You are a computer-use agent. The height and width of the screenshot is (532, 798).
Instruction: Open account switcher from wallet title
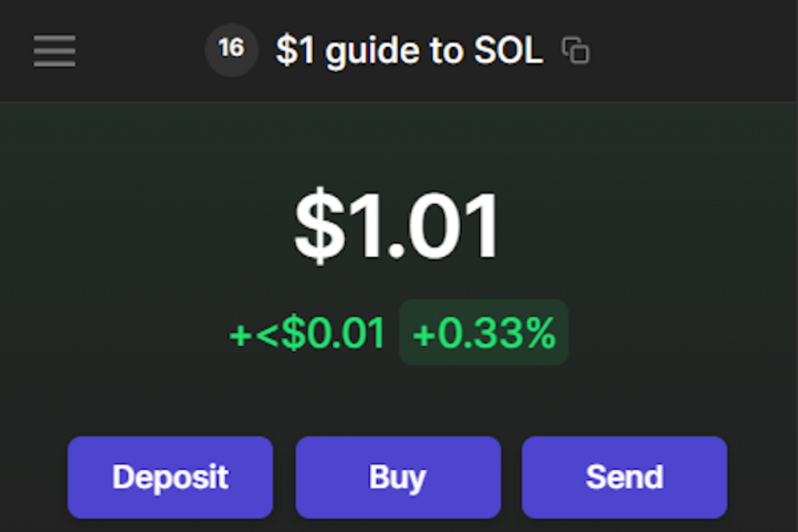409,51
